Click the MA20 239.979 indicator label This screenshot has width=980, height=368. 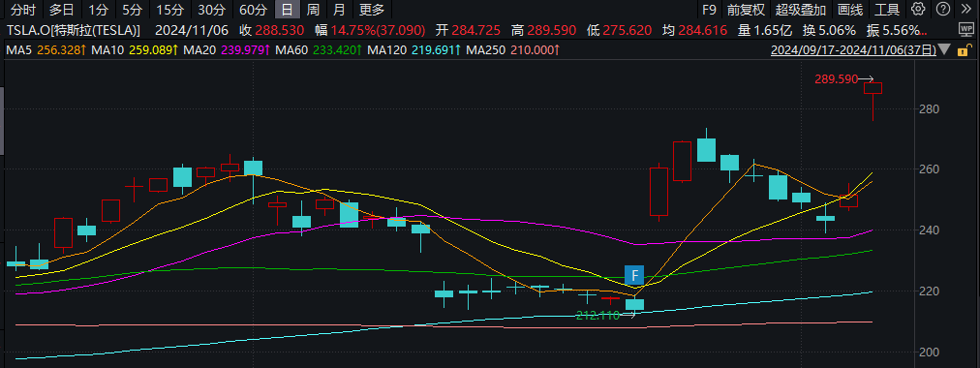227,50
